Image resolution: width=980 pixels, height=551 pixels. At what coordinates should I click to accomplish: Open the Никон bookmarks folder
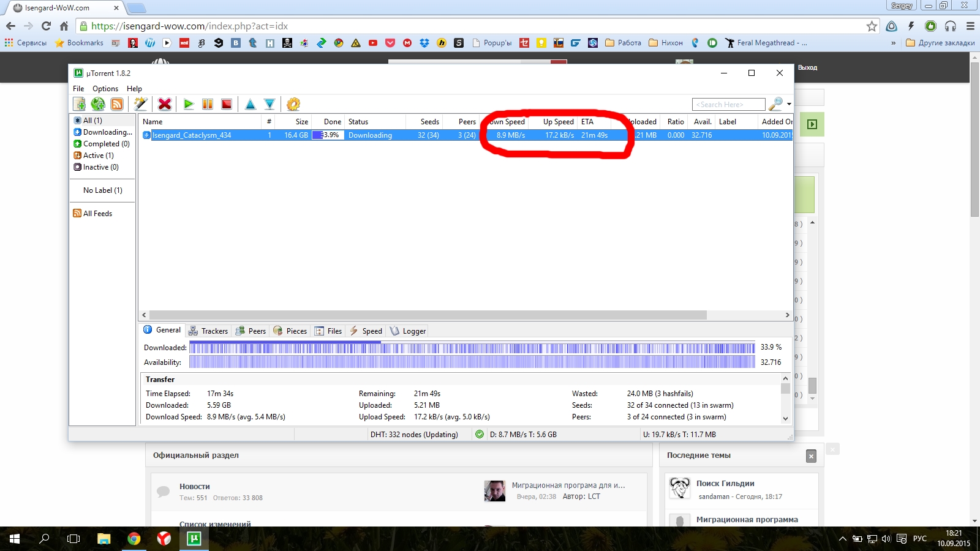666,43
